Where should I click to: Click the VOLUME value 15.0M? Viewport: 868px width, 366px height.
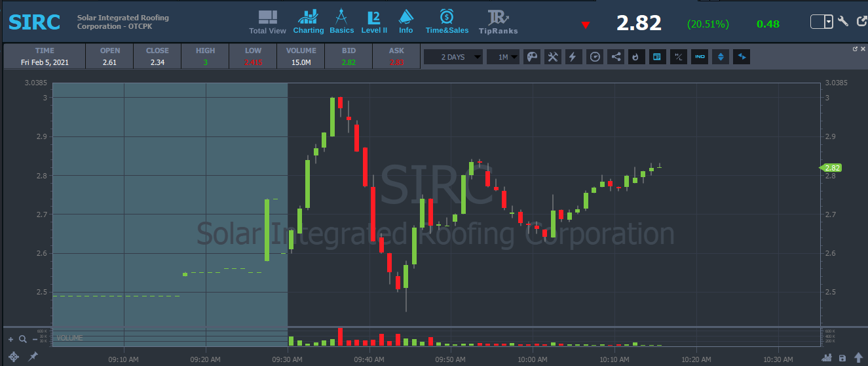tap(301, 62)
